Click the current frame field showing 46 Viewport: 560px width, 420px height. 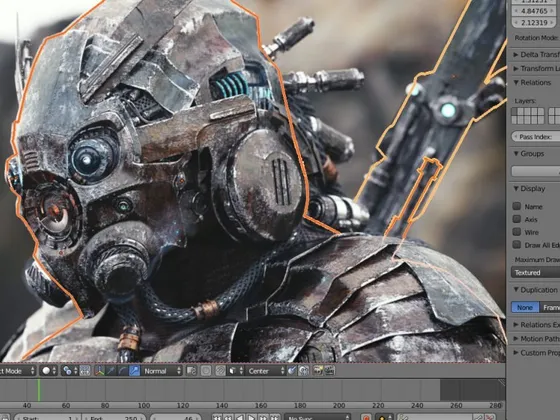pyautogui.click(x=176, y=418)
